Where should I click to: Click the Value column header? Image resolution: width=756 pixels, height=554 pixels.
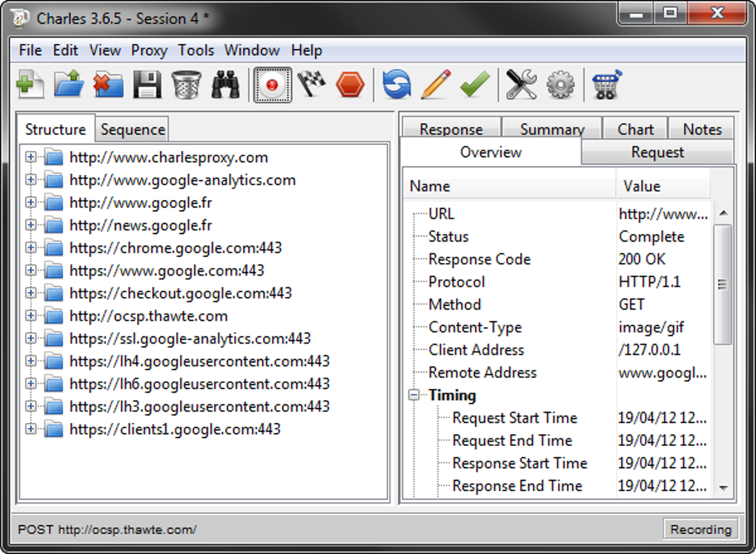click(x=663, y=186)
